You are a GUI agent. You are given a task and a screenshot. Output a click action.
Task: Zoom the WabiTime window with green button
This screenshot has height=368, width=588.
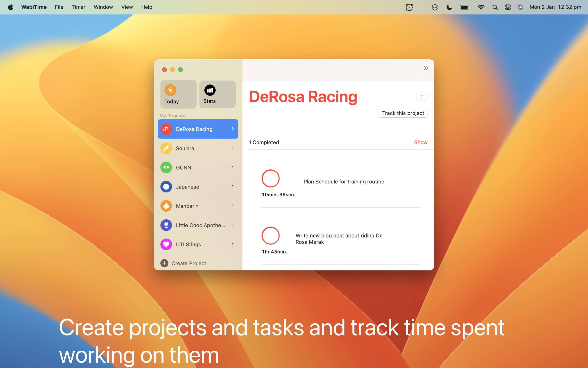[x=180, y=70]
